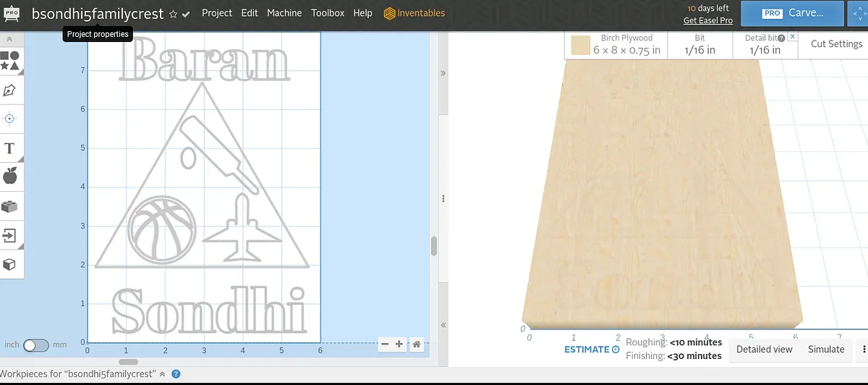The height and width of the screenshot is (385, 868).
Task: Click the Simulate button
Action: click(826, 349)
